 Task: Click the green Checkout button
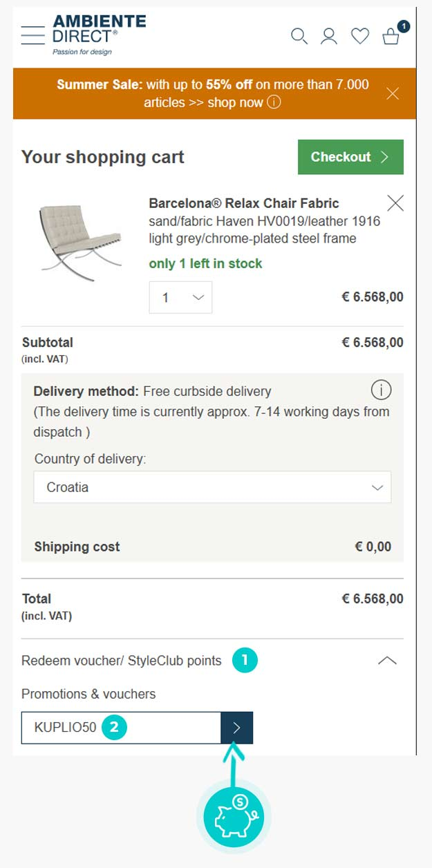click(x=350, y=157)
